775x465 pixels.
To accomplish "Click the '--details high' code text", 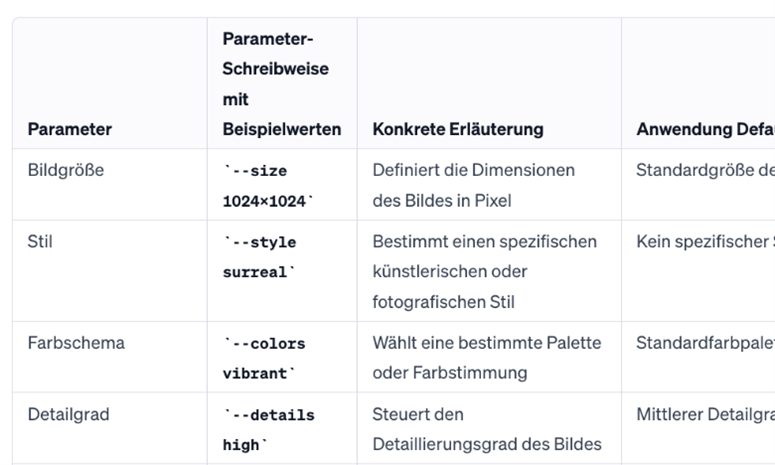I will pyautogui.click(x=268, y=429).
